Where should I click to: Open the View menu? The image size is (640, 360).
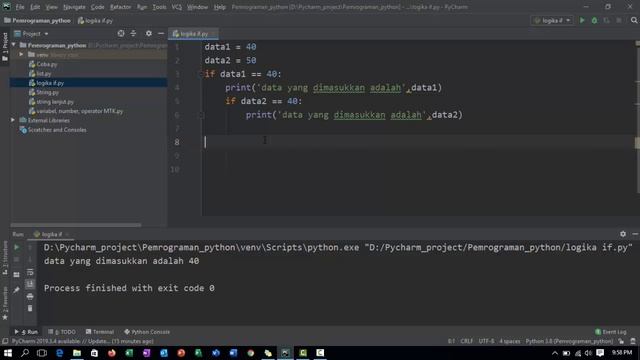(x=51, y=7)
